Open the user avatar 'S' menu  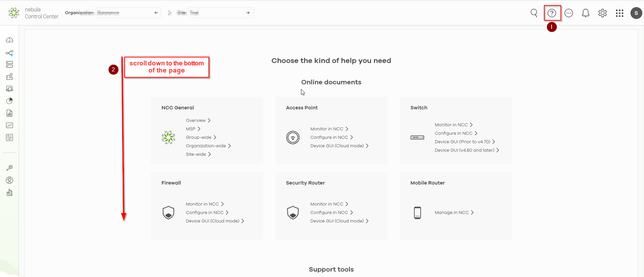[636, 13]
